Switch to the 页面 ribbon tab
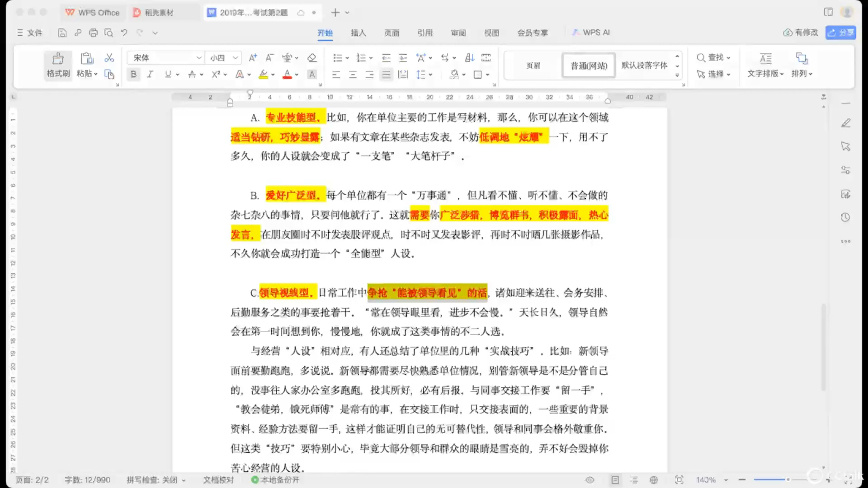Image resolution: width=868 pixels, height=488 pixels. point(392,33)
